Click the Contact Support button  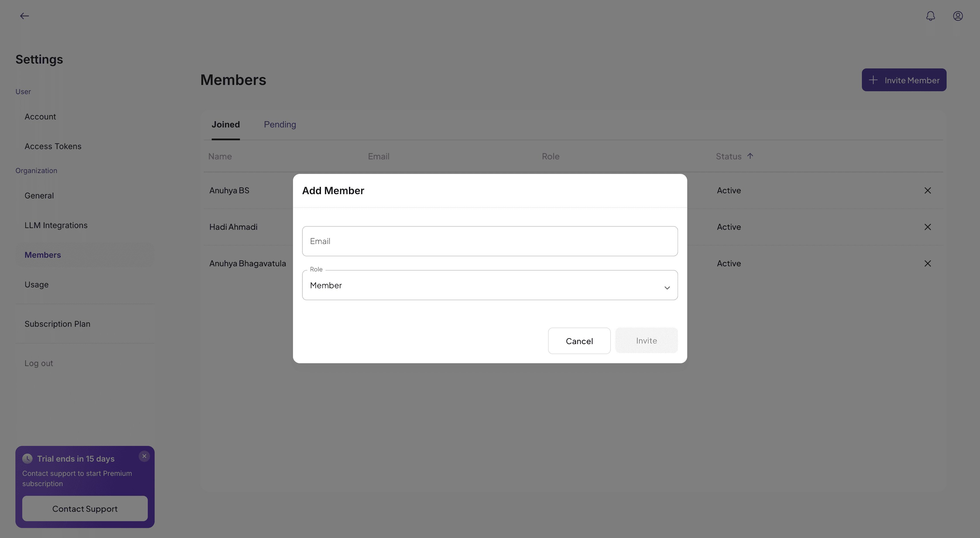pyautogui.click(x=85, y=509)
